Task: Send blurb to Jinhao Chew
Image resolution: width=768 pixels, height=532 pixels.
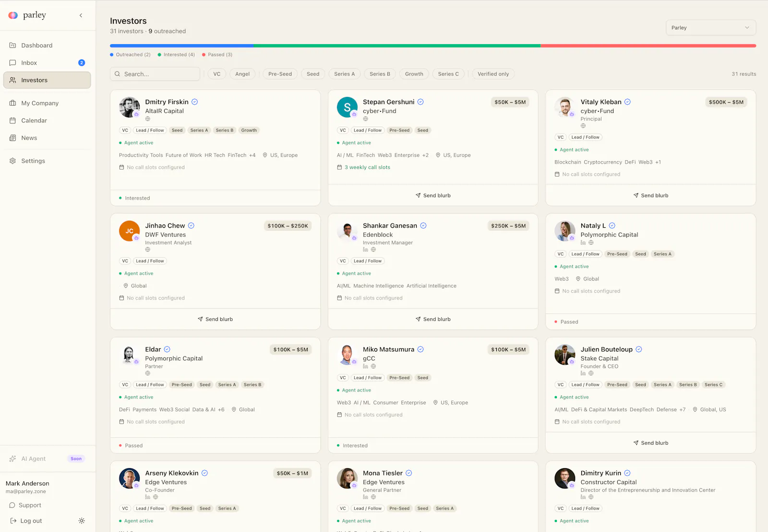Action: pyautogui.click(x=215, y=319)
